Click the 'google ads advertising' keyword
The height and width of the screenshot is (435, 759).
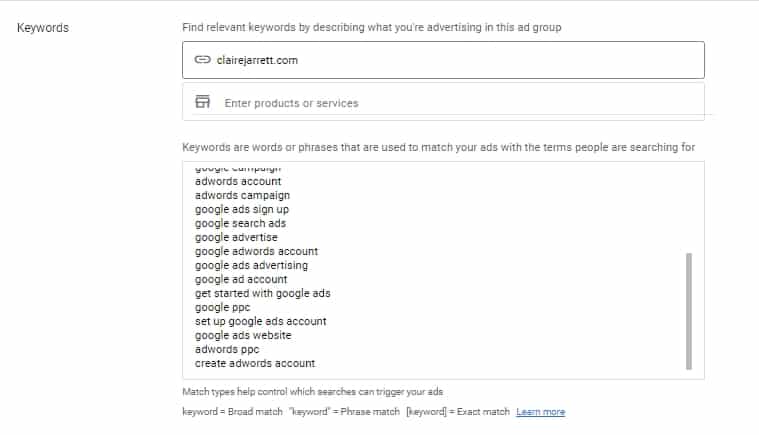click(251, 266)
